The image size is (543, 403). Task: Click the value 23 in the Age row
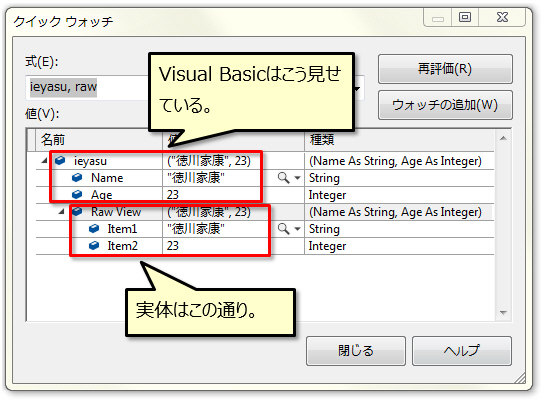(x=173, y=195)
